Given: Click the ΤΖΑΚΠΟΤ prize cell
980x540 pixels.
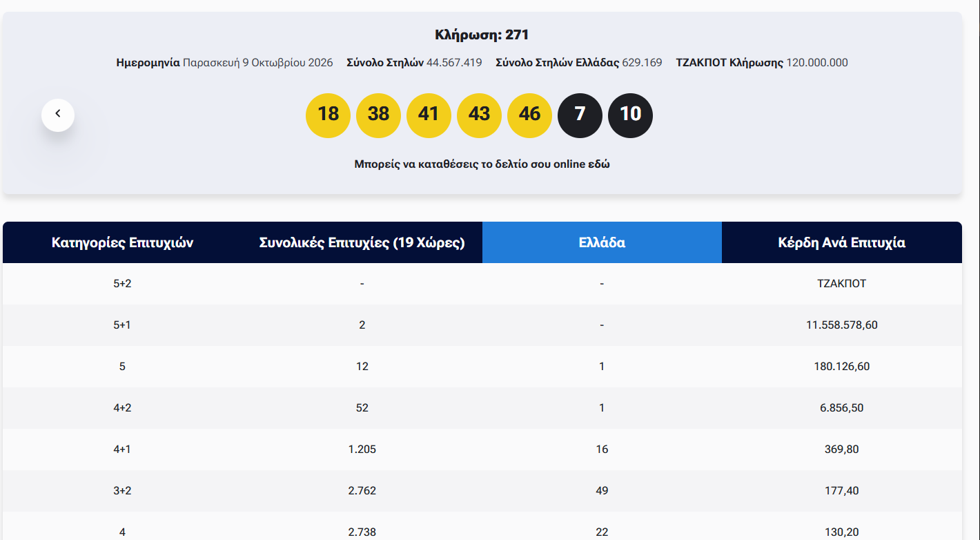Looking at the screenshot, I should (842, 283).
